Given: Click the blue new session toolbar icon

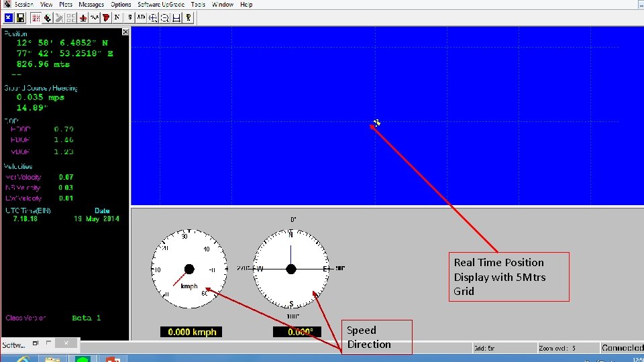Looking at the screenshot, I should click(x=9, y=17).
